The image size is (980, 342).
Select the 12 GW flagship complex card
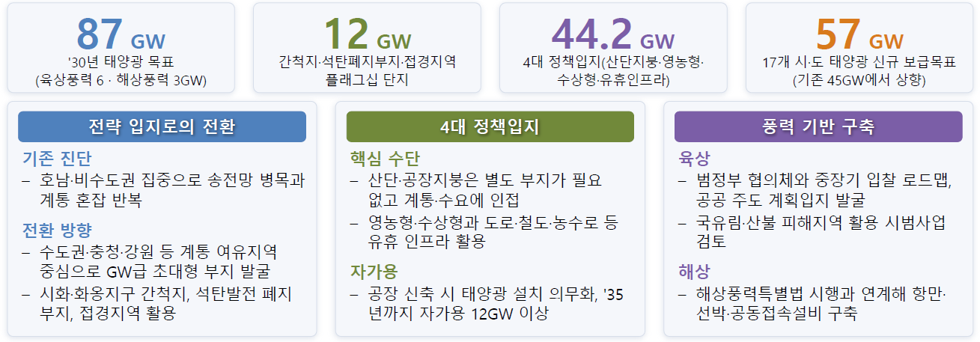point(367,48)
